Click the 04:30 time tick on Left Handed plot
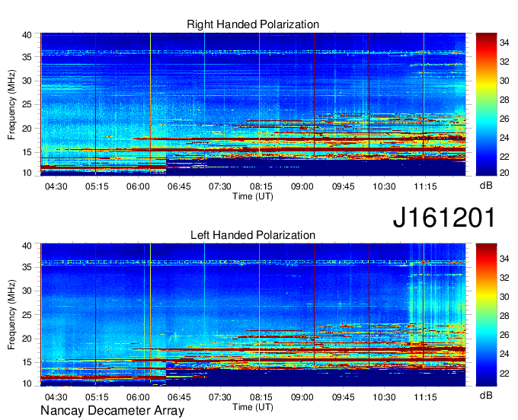The height and width of the screenshot is (420, 518). pos(56,397)
